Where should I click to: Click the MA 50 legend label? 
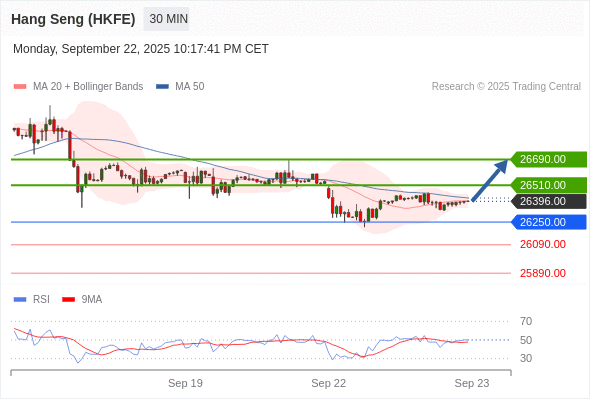190,87
